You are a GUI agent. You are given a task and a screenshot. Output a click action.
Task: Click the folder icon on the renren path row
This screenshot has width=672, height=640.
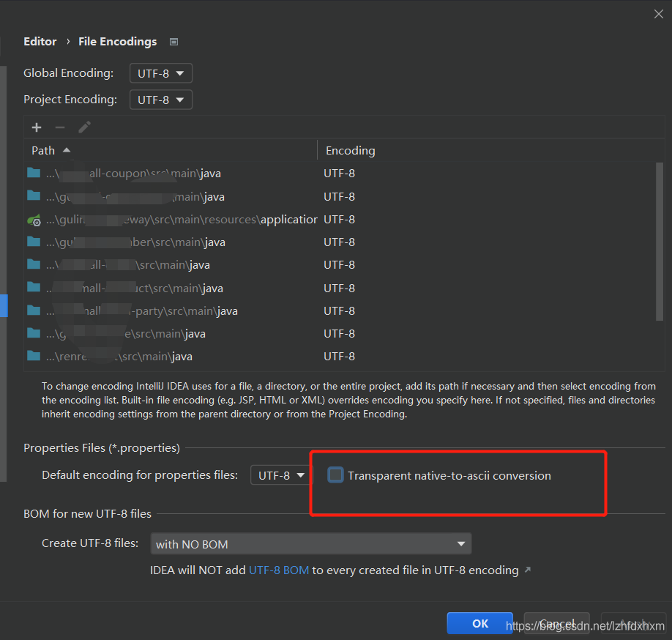[x=34, y=356]
